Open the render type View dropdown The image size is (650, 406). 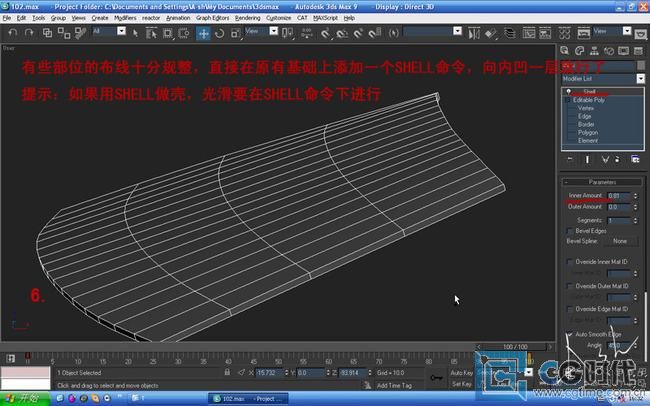tap(627, 31)
